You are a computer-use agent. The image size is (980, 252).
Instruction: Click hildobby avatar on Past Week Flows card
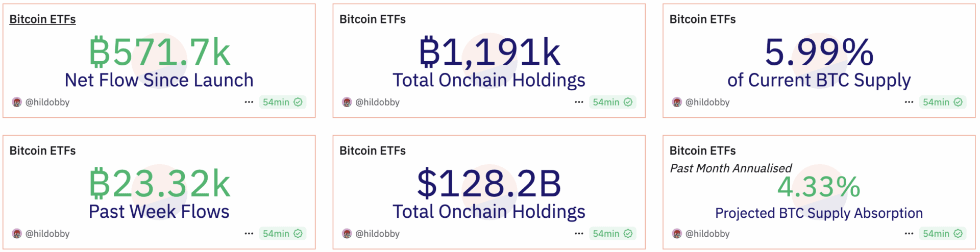17,234
